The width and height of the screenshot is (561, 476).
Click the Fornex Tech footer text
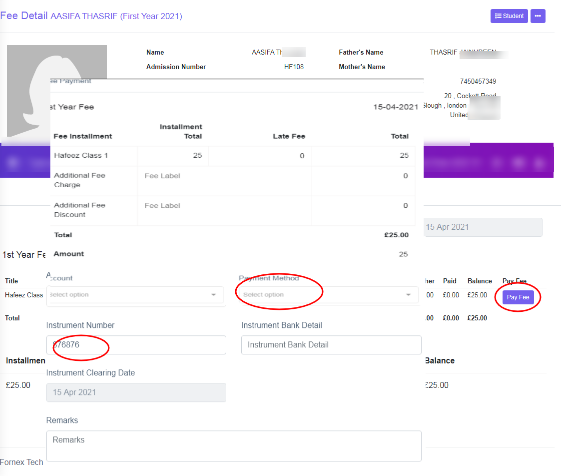point(21,462)
